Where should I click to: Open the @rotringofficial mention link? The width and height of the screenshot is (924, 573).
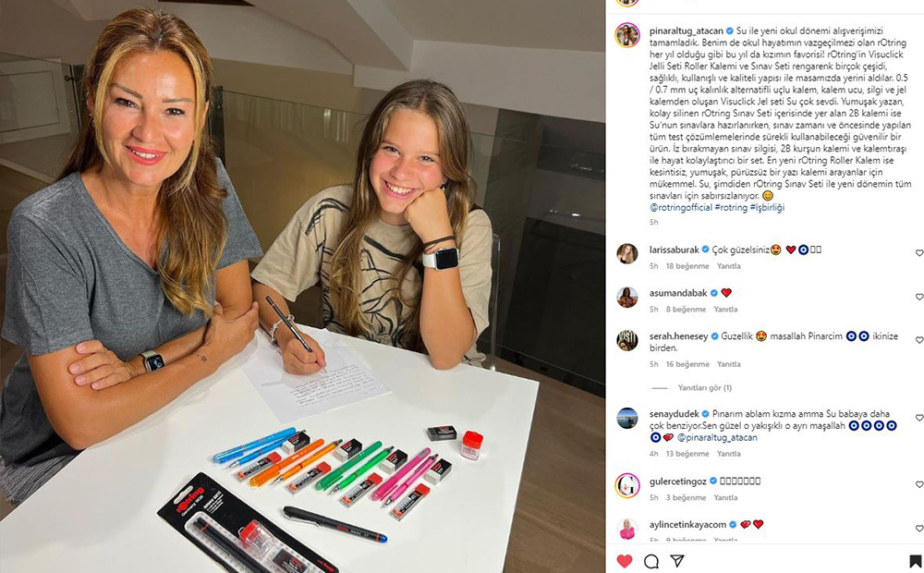click(681, 208)
